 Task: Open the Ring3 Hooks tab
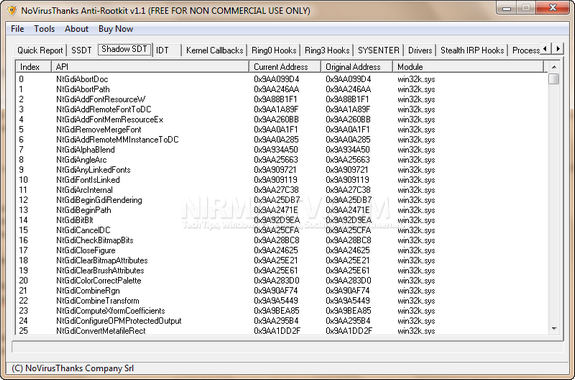(327, 50)
